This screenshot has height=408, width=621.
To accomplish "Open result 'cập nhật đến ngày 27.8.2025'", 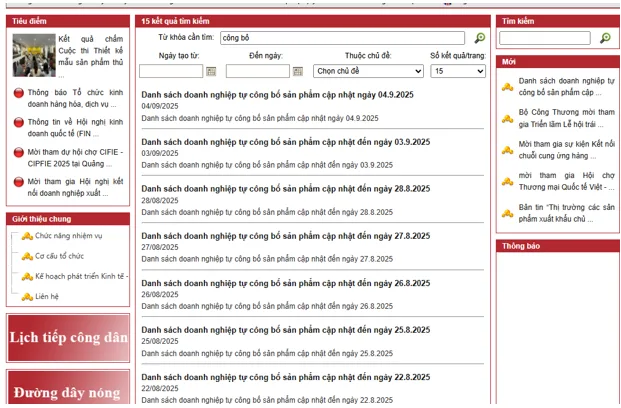I will [286, 236].
